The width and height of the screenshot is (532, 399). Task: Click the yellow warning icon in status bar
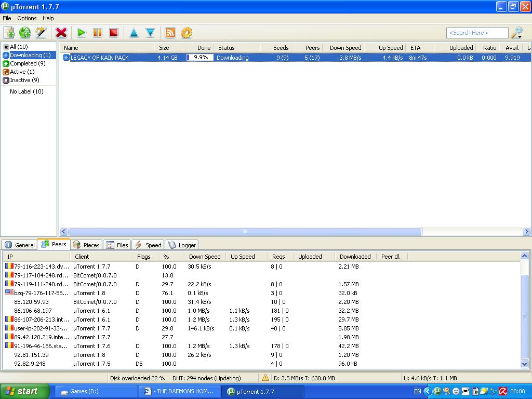coord(265,378)
